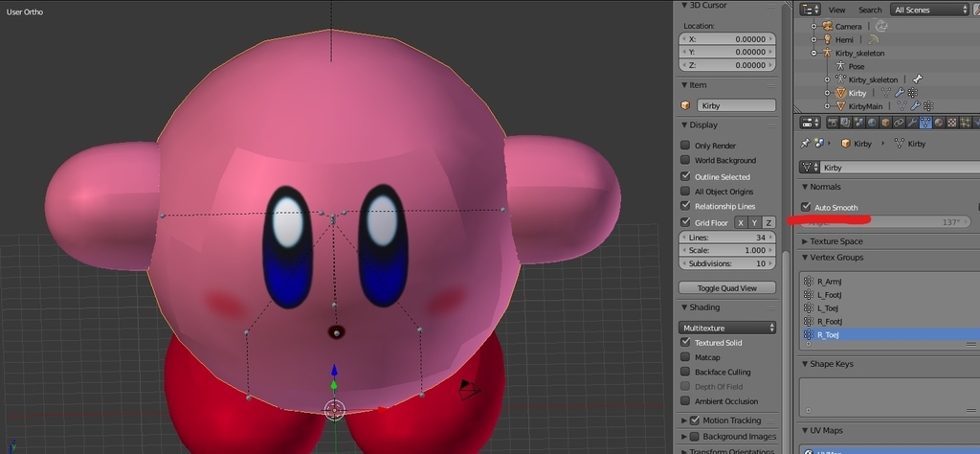Click the vertex groups icon in Kirby row
This screenshot has height=454, width=980.
pos(912,93)
